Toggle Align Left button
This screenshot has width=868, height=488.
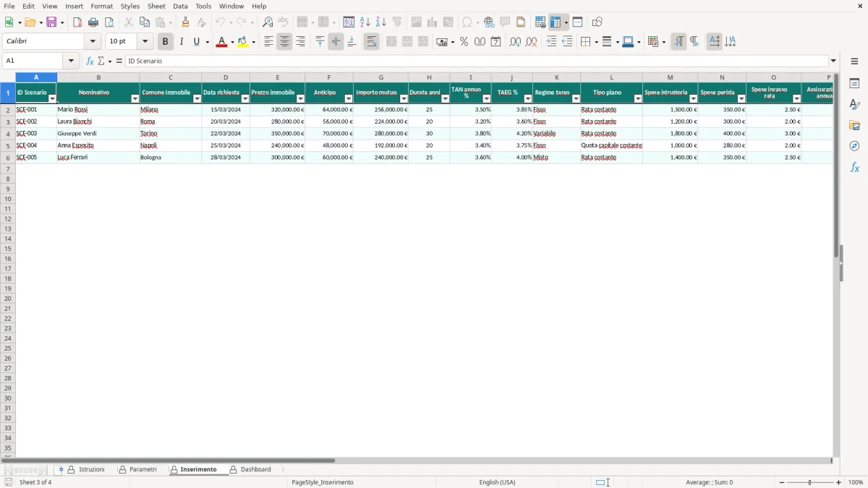268,42
